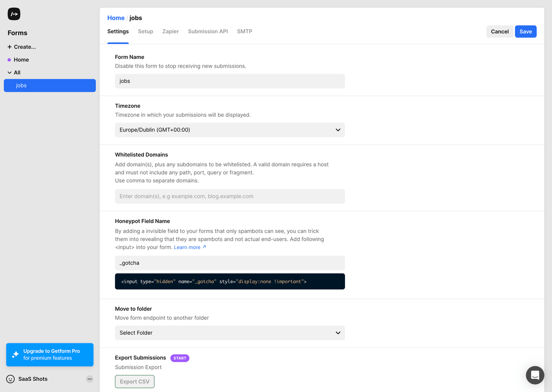Switch to the Setup tab
This screenshot has width=552, height=392.
tap(145, 32)
